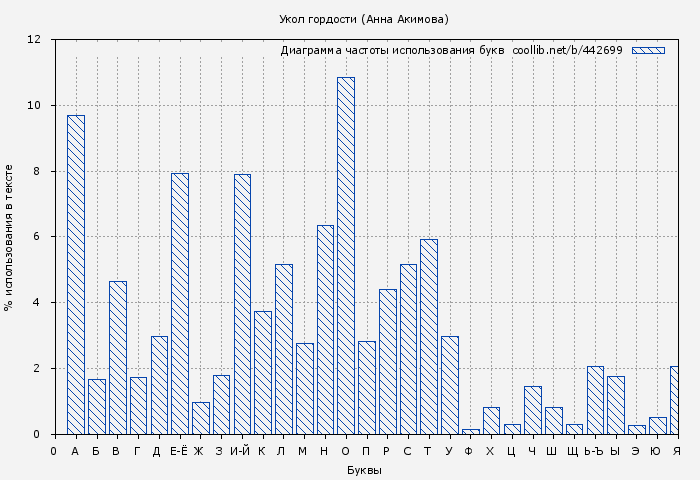Select the bar for letter Н
700x480 pixels.
(x=325, y=330)
